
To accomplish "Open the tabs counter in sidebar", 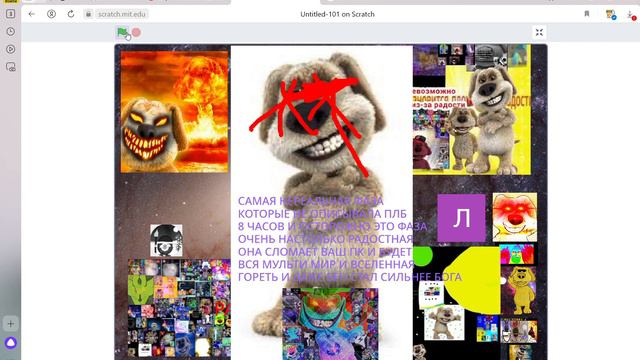I will pyautogui.click(x=11, y=14).
